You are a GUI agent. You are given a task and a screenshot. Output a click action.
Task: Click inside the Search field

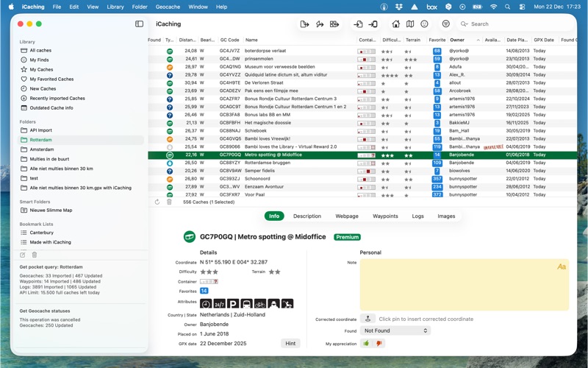point(517,24)
